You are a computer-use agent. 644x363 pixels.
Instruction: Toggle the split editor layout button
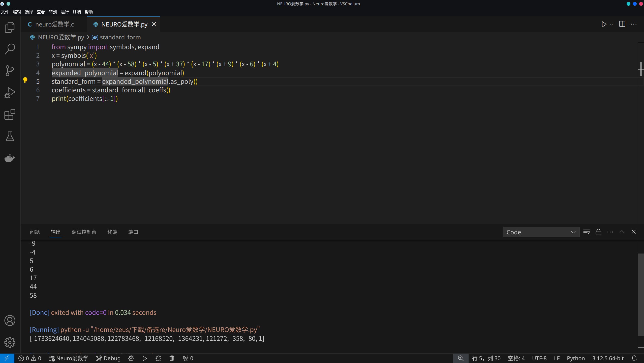(x=622, y=24)
